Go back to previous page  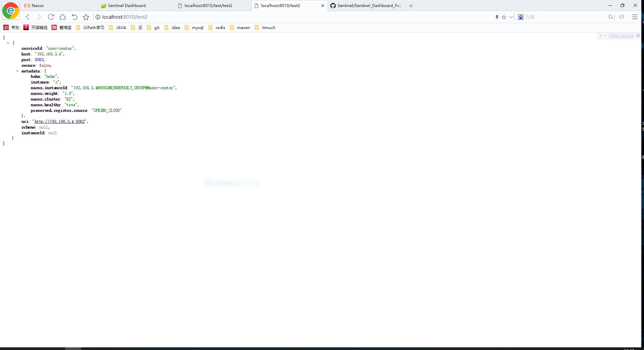[28, 17]
